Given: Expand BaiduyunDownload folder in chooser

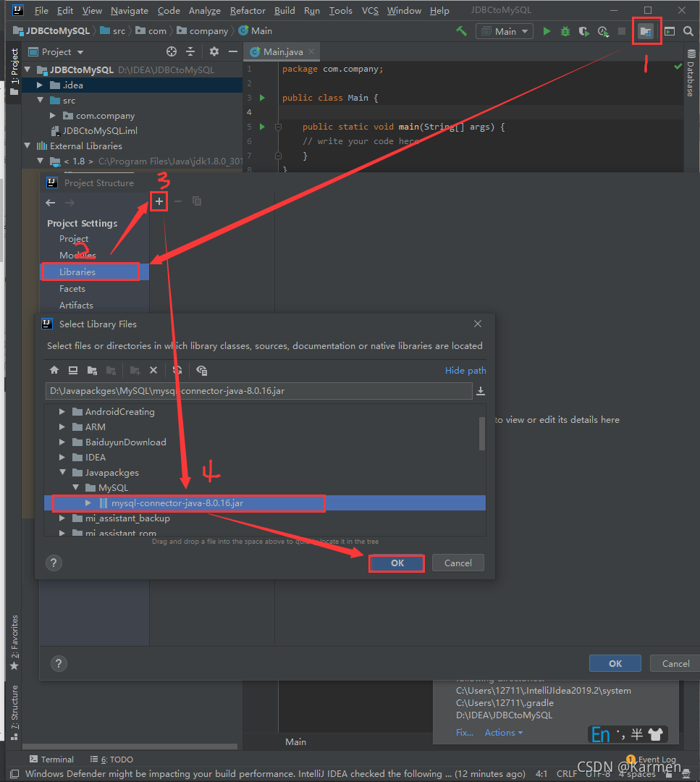Looking at the screenshot, I should 62,442.
